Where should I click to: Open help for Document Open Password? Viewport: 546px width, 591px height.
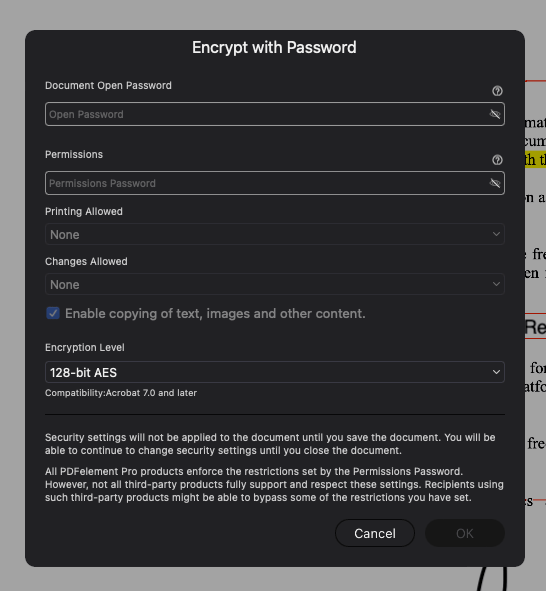[497, 91]
